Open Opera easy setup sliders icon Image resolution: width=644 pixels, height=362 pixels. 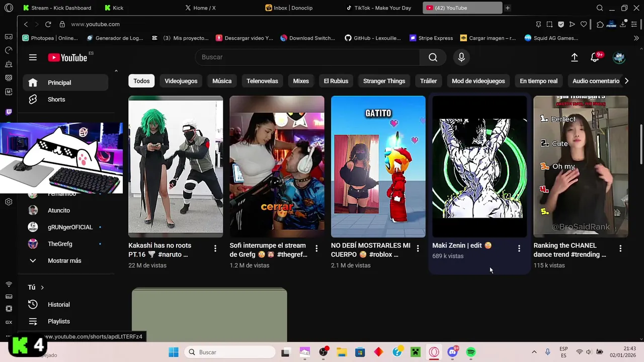pos(634,24)
